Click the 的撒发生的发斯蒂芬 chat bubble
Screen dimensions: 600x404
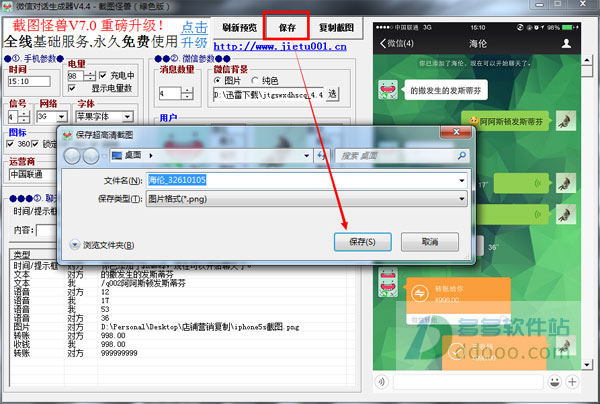click(x=446, y=90)
